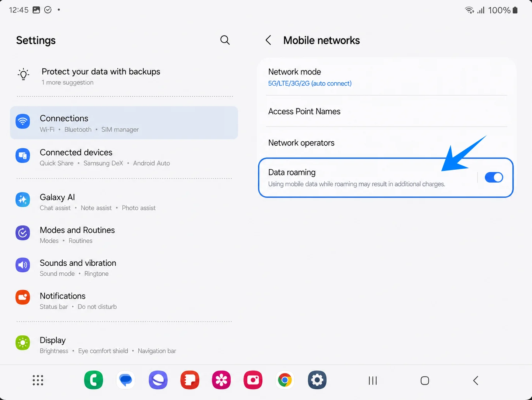The height and width of the screenshot is (400, 532).
Task: Tap the Wi-Fi signal status icon
Action: coord(470,10)
